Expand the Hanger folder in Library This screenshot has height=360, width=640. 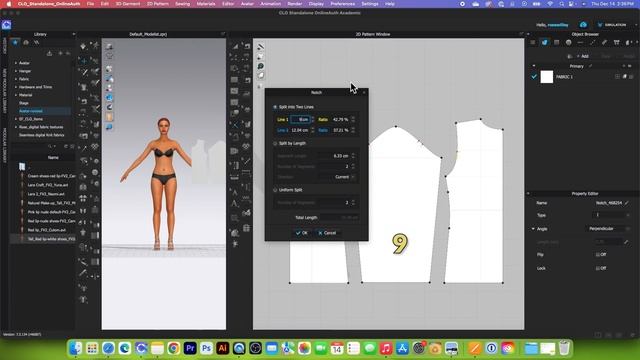(16, 71)
